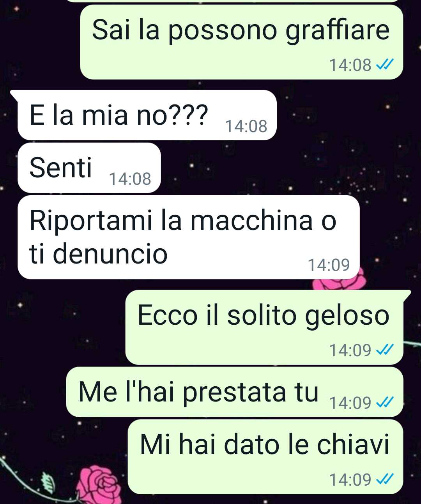Tap the message "Riportami la macchina o ti denuncio"
Image resolution: width=421 pixels, height=504 pixels.
click(x=189, y=237)
